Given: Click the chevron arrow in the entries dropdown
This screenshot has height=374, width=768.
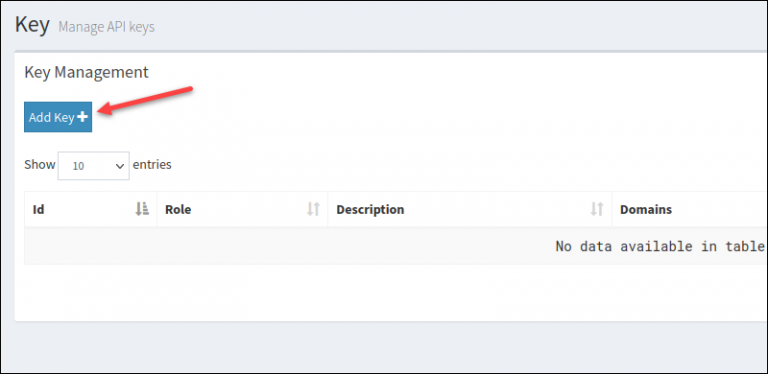Looking at the screenshot, I should point(120,166).
